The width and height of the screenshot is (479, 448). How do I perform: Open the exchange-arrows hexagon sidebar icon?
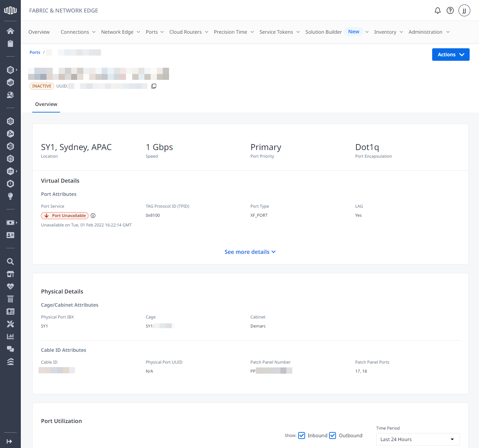(10, 171)
